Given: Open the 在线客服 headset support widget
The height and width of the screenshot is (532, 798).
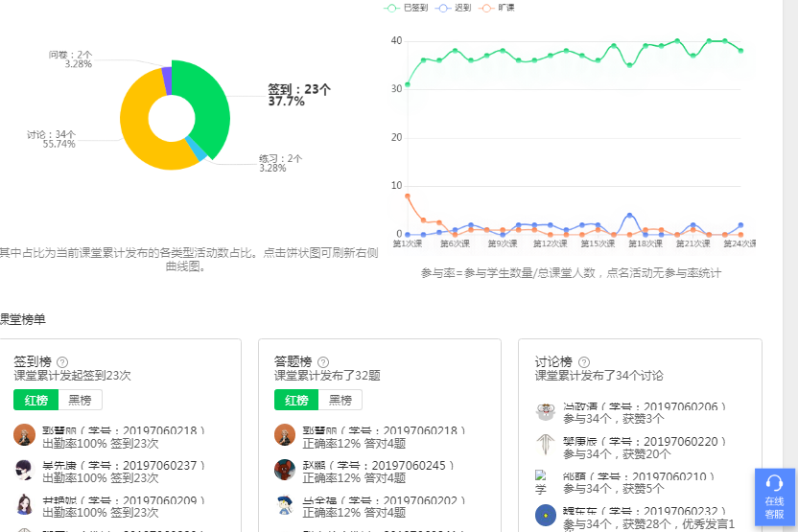Looking at the screenshot, I should click(x=774, y=497).
